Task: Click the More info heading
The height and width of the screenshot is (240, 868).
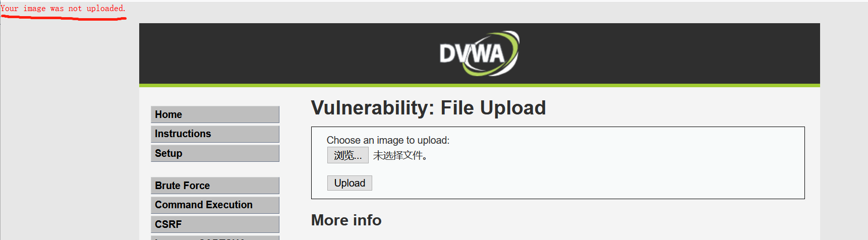Action: (346, 220)
